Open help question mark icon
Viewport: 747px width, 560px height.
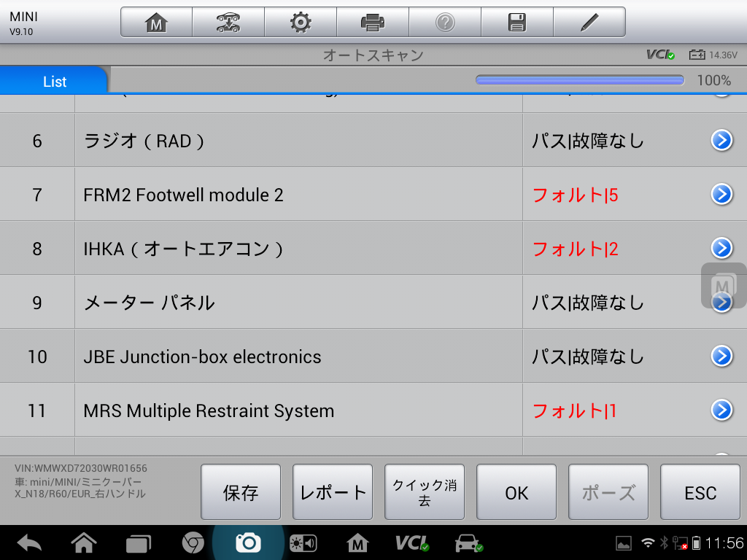(445, 23)
